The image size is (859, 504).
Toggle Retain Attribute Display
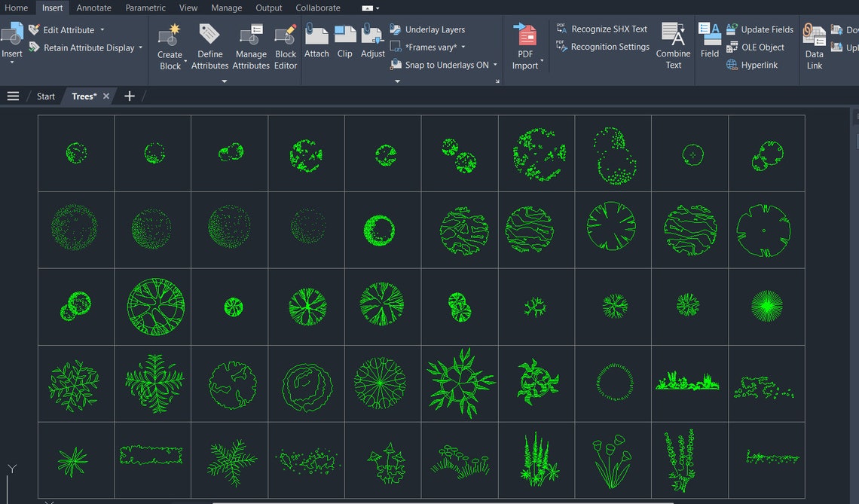(x=85, y=47)
